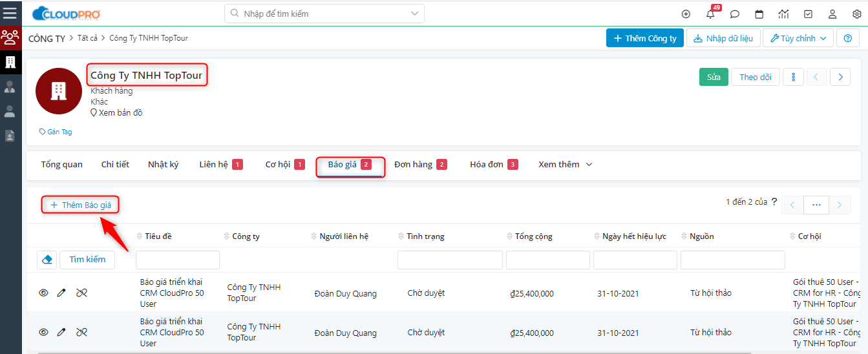Open the user profile icon
The width and height of the screenshot is (868, 354).
pos(832,14)
